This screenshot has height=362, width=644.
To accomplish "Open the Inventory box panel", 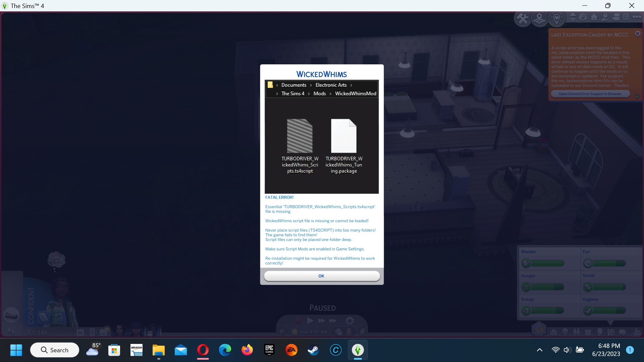I will (x=588, y=332).
